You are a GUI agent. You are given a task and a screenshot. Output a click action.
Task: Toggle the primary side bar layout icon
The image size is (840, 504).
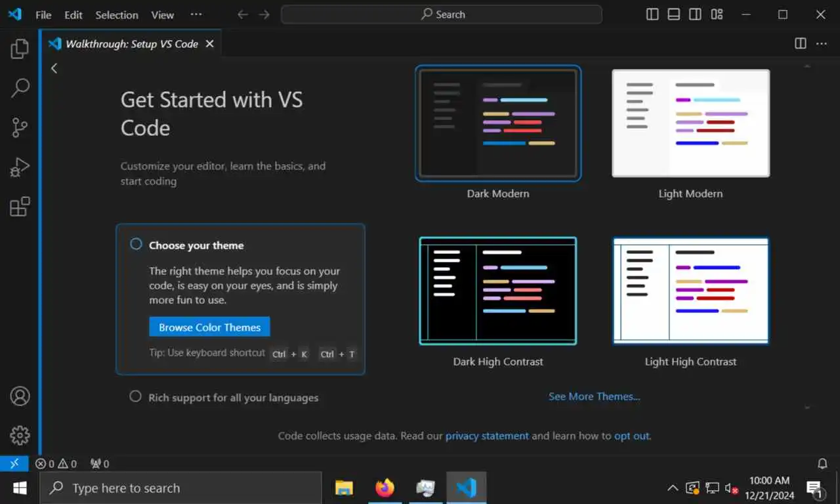[652, 14]
